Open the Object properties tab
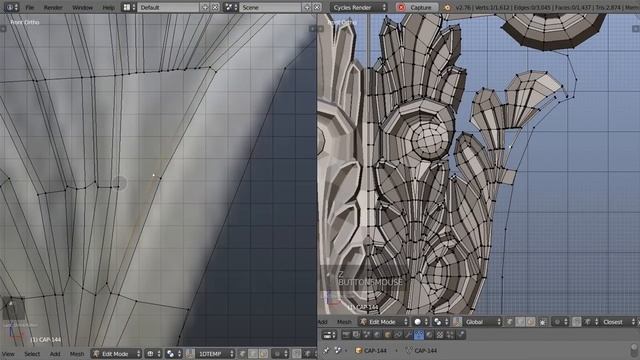 point(387,335)
